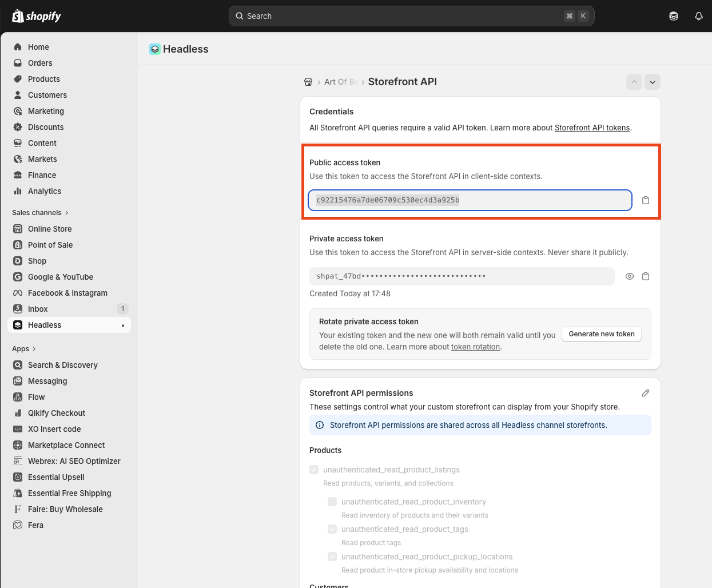712x588 pixels.
Task: Open the token rotation link
Action: [x=475, y=347]
